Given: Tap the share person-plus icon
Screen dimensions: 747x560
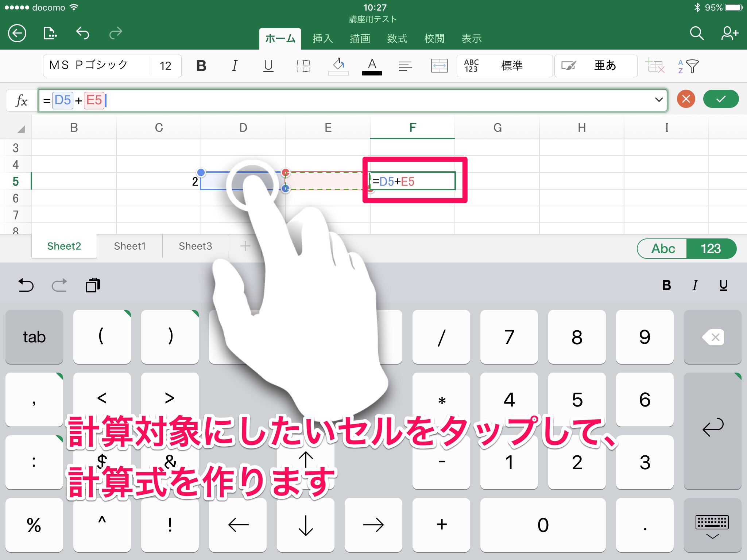Looking at the screenshot, I should point(729,34).
